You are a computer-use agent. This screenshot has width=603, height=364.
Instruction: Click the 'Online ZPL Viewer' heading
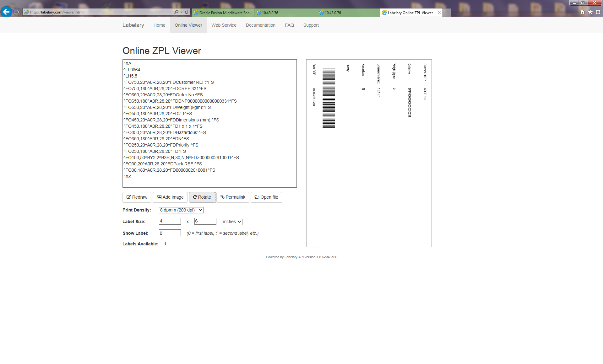click(x=162, y=51)
